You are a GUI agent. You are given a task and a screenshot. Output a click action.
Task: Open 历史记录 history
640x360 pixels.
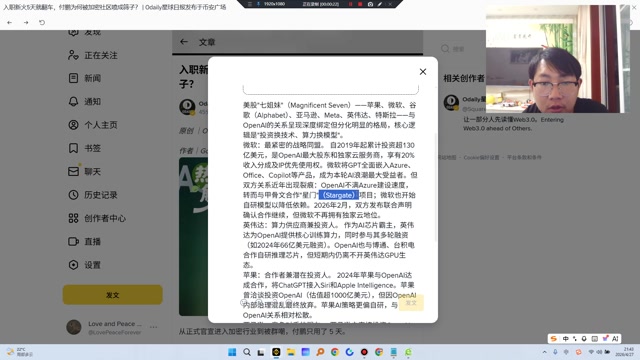pyautogui.click(x=93, y=195)
